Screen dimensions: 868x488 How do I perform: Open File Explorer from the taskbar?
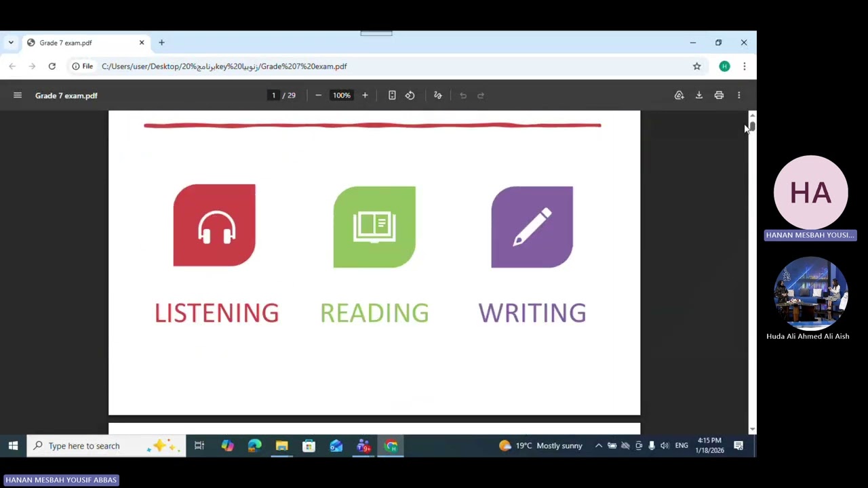click(x=281, y=446)
